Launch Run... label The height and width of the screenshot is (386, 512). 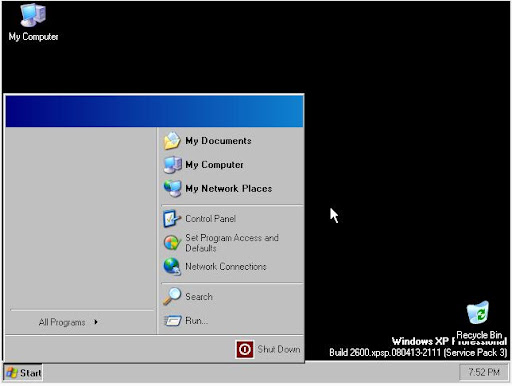196,321
